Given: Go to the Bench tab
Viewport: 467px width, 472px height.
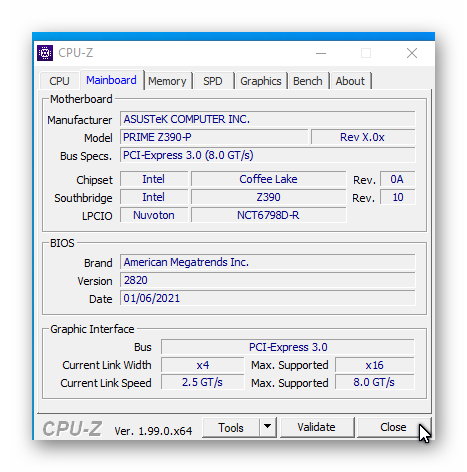Looking at the screenshot, I should tap(308, 81).
